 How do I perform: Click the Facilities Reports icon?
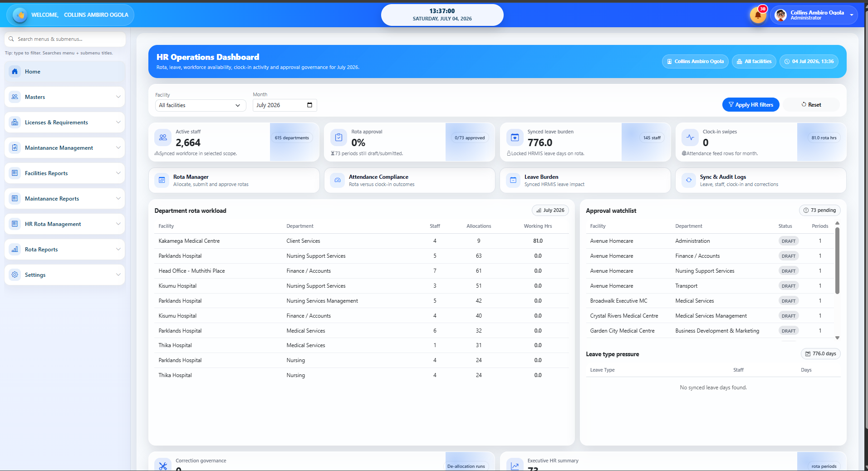(x=15, y=173)
